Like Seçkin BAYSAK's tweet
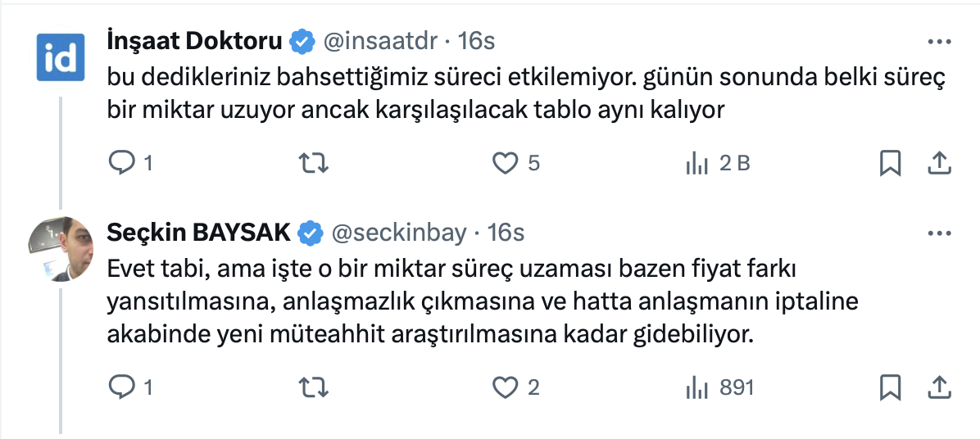The width and height of the screenshot is (980, 439). [x=506, y=387]
